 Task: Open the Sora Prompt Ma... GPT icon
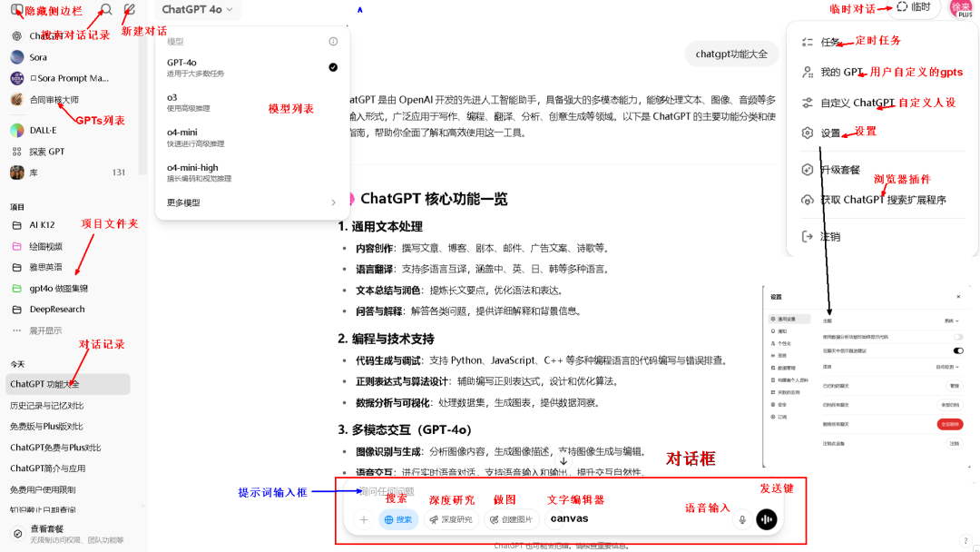coord(17,78)
